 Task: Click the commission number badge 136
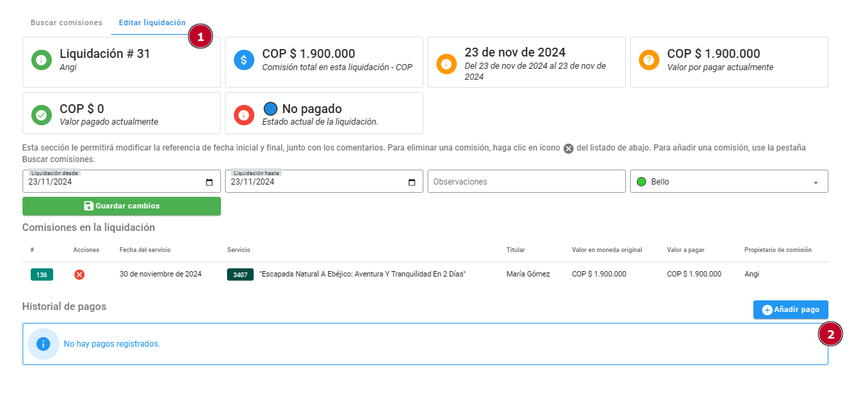42,274
